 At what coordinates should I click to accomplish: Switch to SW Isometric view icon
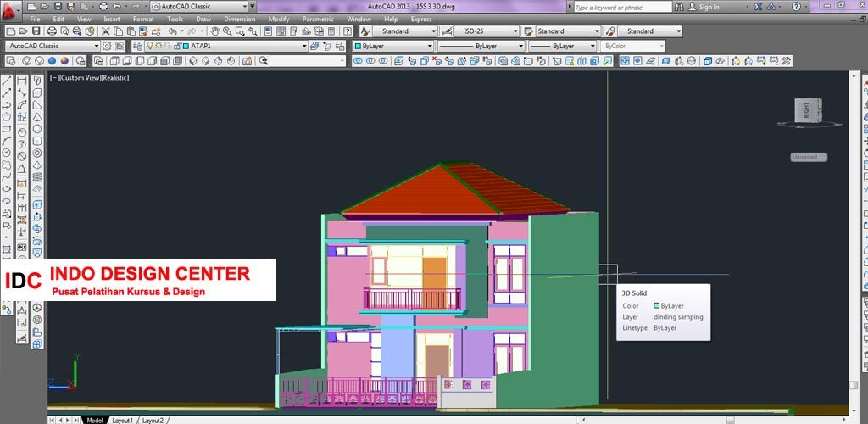click(192, 61)
